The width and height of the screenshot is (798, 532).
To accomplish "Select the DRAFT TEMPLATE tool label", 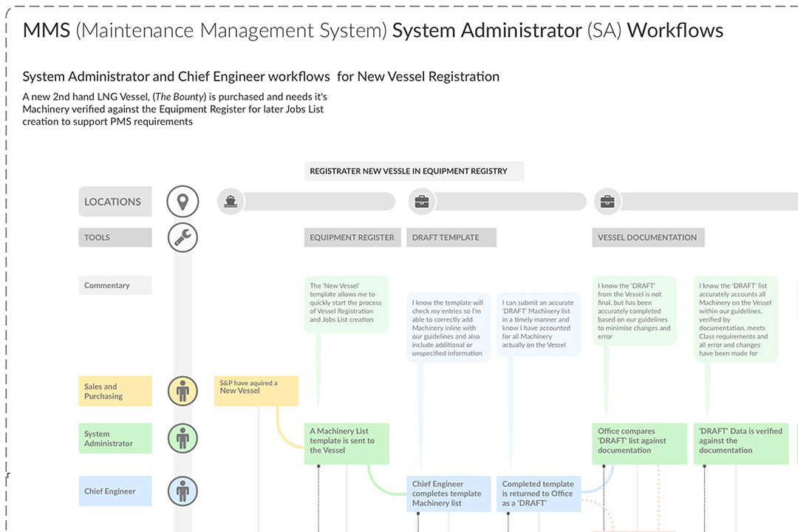I will point(451,237).
